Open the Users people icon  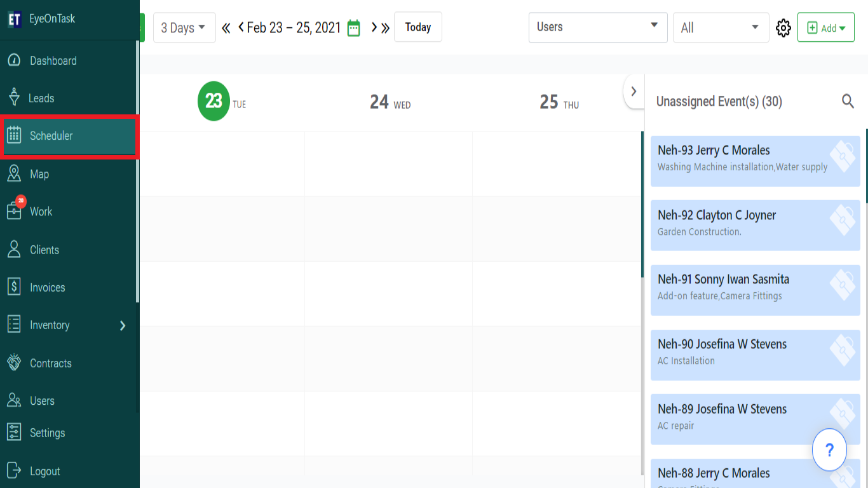[14, 400]
